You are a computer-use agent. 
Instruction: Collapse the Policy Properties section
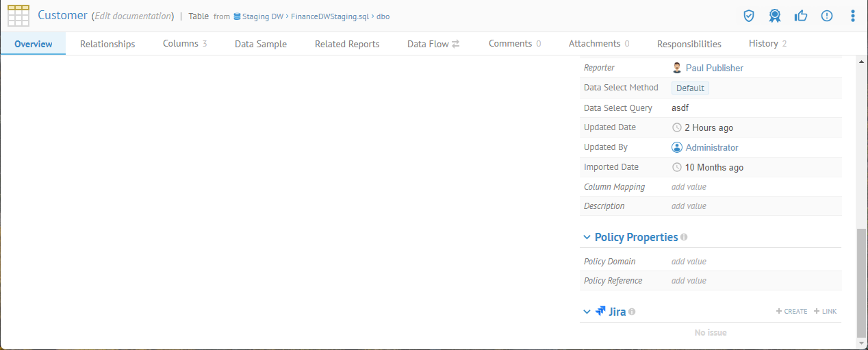587,237
